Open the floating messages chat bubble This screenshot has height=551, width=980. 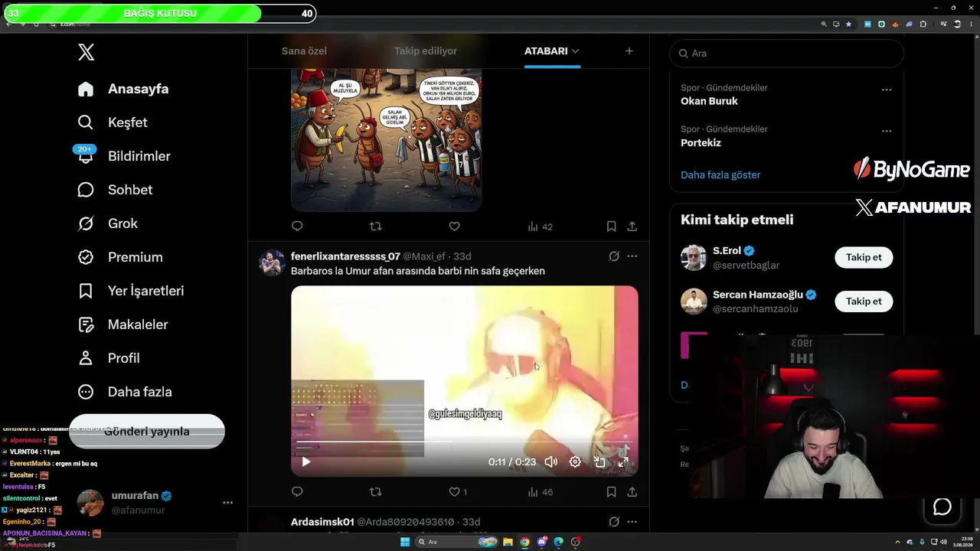pos(942,507)
